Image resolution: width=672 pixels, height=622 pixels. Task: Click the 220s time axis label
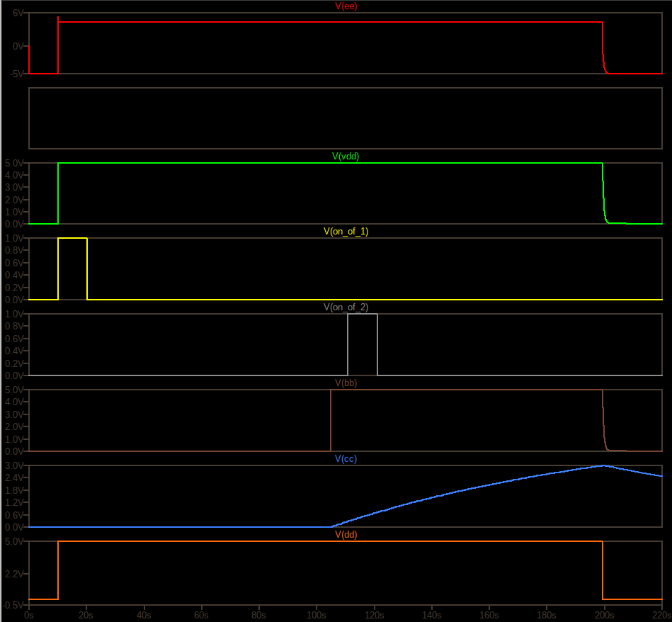(x=661, y=615)
